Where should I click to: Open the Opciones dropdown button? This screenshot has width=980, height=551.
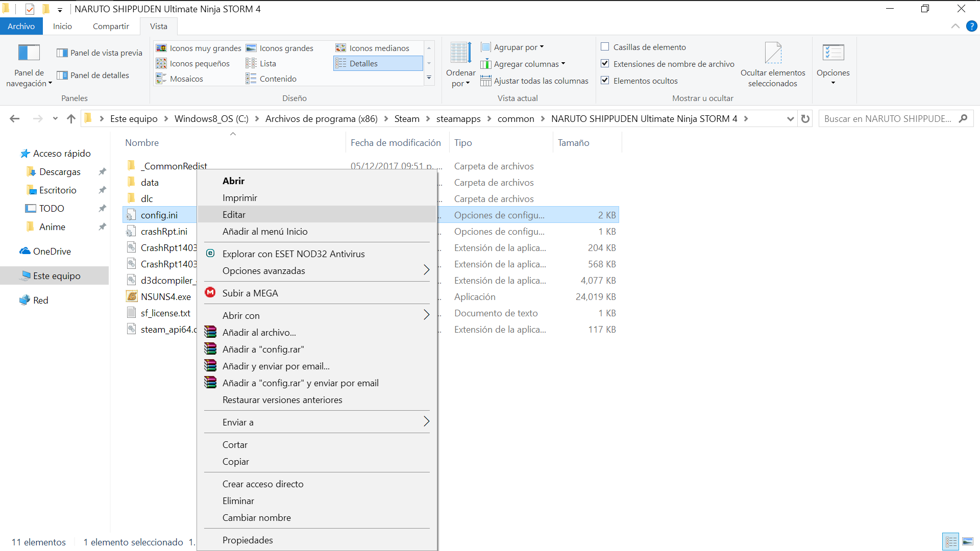click(833, 65)
